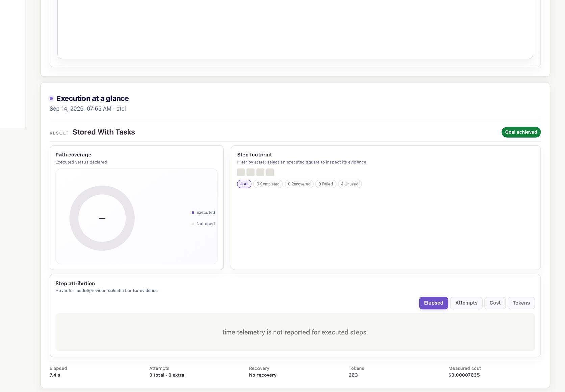This screenshot has height=392, width=565.
Task: Click the Stored With Tasks result title
Action: [x=104, y=132]
